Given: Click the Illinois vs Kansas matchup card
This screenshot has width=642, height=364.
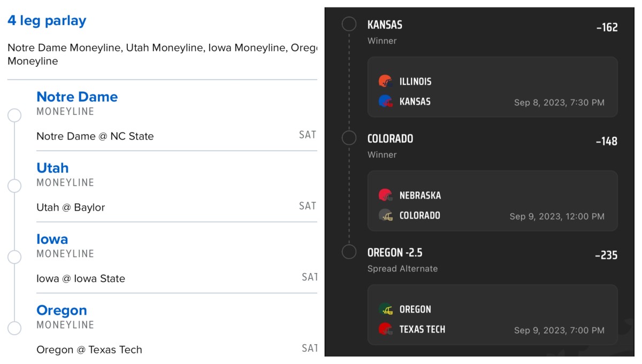Looking at the screenshot, I should 492,87.
